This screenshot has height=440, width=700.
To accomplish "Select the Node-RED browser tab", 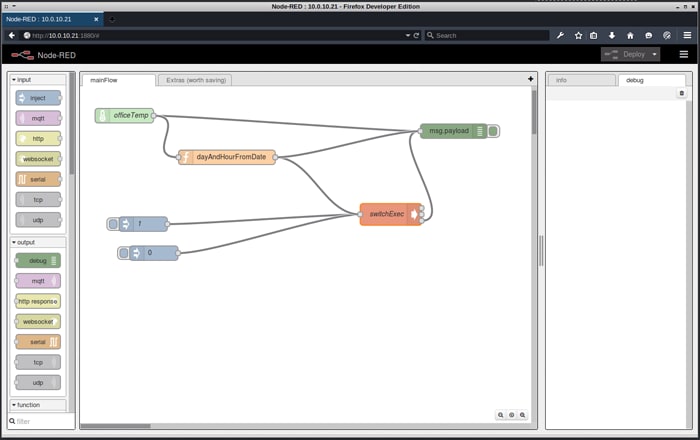I will 53,19.
